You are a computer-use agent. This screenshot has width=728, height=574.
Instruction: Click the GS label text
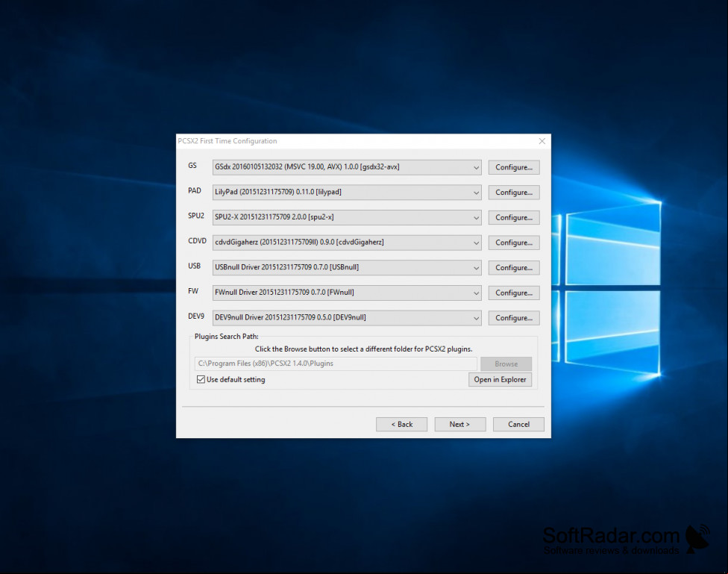192,166
